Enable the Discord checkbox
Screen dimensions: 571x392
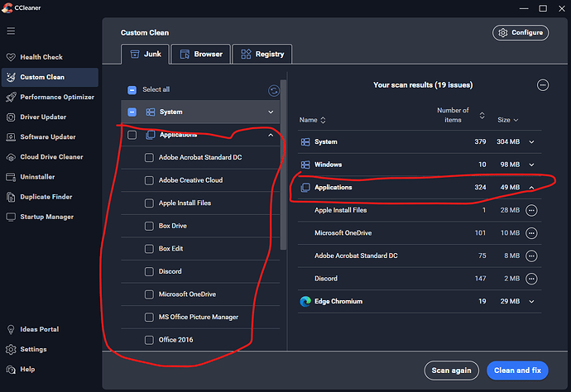[x=149, y=271]
